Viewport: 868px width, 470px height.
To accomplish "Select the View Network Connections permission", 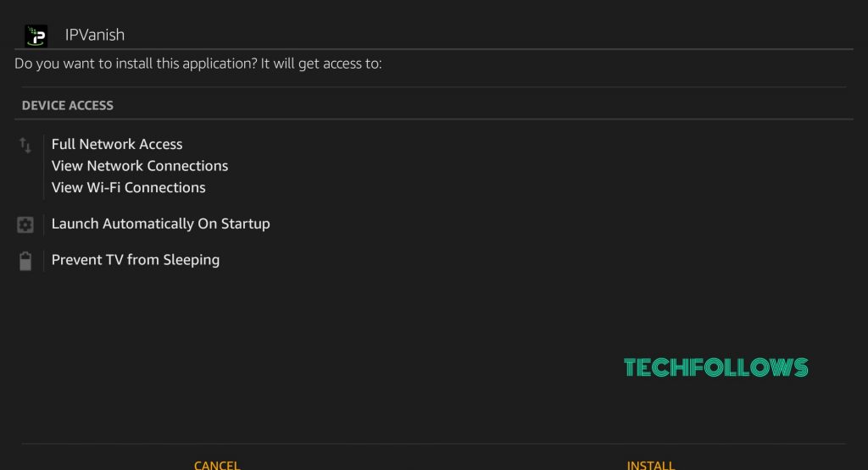I will point(140,166).
